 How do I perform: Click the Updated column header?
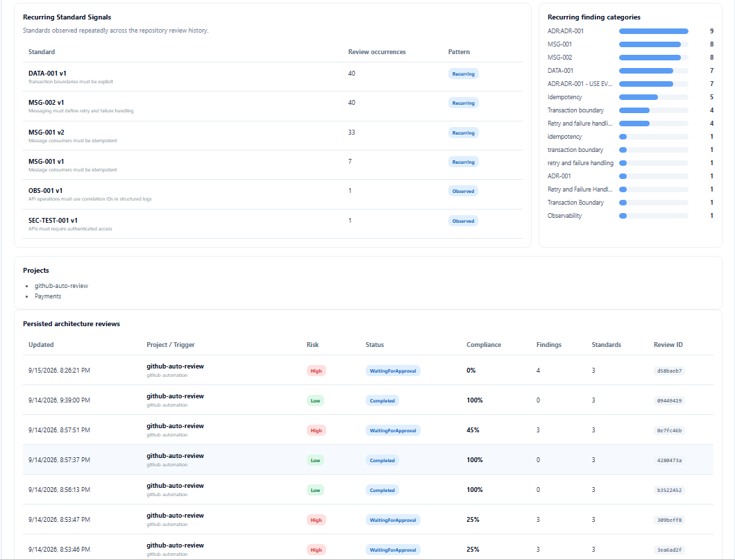point(41,345)
